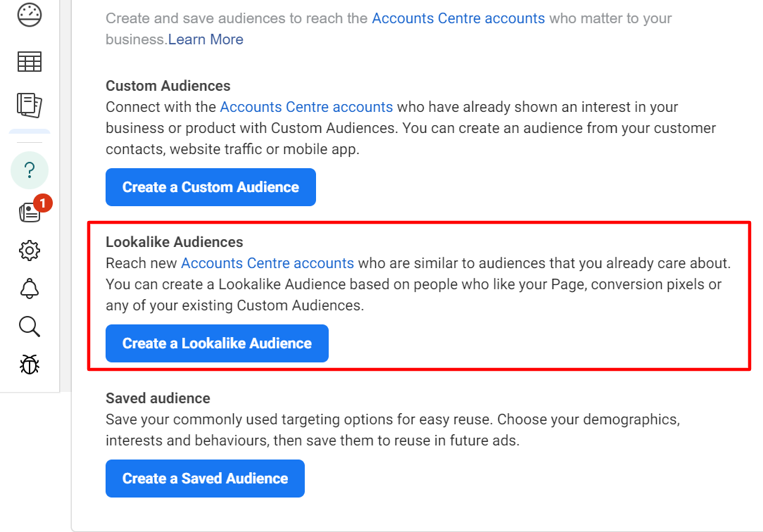763x532 pixels.
Task: Click the Lookalike Audiences section heading
Action: click(x=174, y=241)
